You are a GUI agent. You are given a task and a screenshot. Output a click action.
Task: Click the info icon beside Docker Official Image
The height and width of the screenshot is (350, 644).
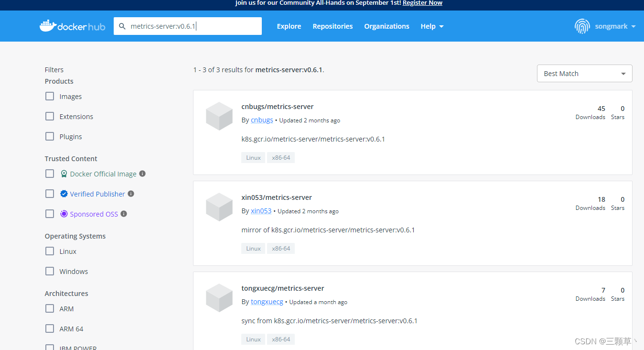tap(142, 174)
